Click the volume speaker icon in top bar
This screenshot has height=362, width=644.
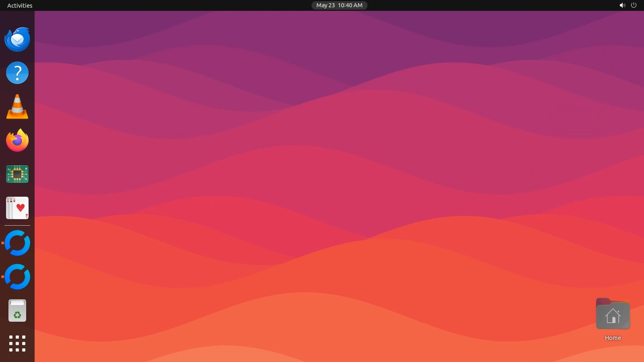coord(622,5)
